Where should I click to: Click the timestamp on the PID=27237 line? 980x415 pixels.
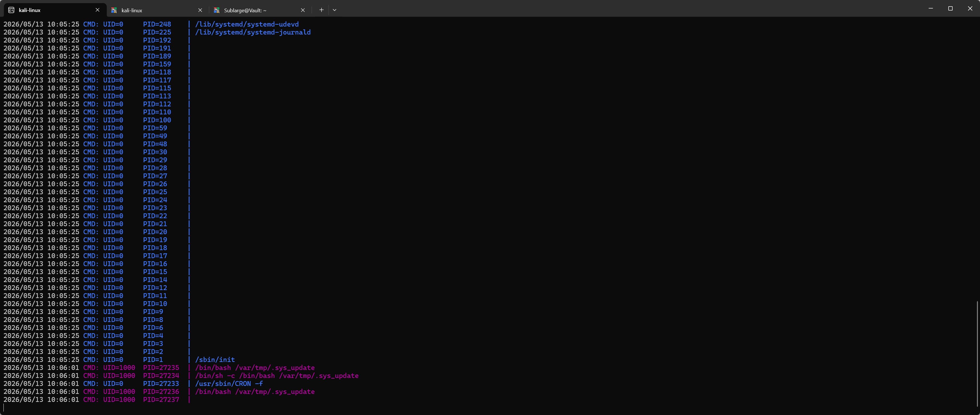[41, 400]
